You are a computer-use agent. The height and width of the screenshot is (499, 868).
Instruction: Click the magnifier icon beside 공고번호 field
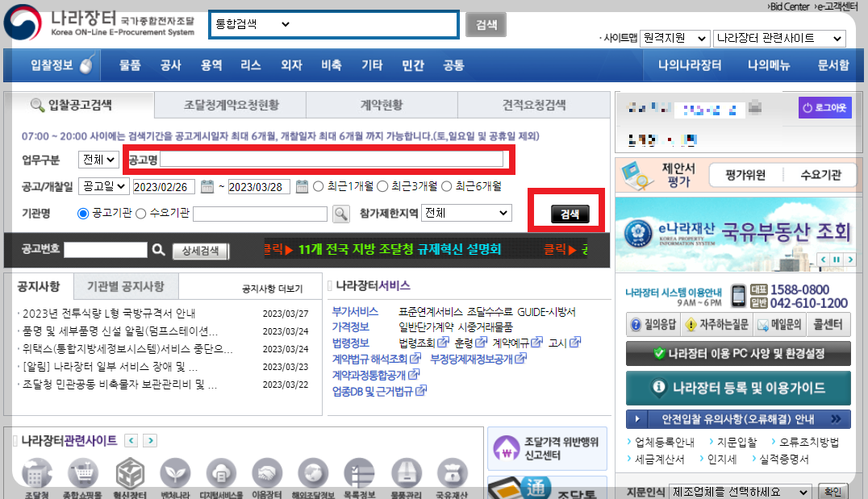point(158,250)
